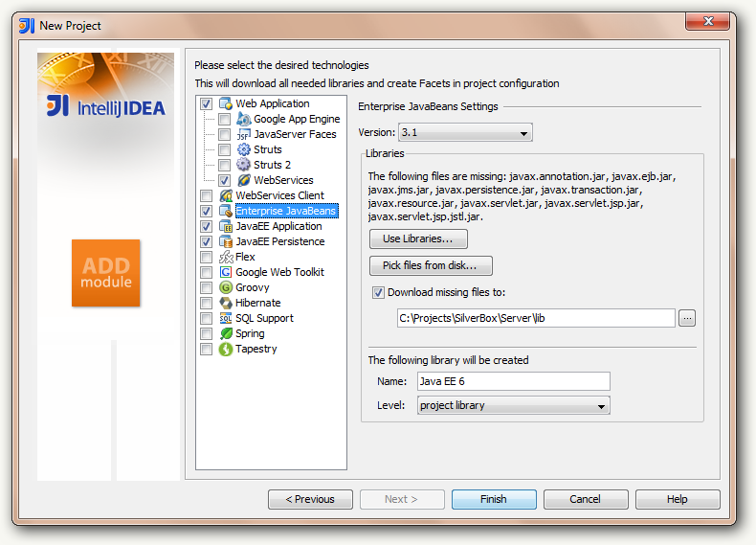
Task: Click the library Name text field
Action: pyautogui.click(x=513, y=381)
